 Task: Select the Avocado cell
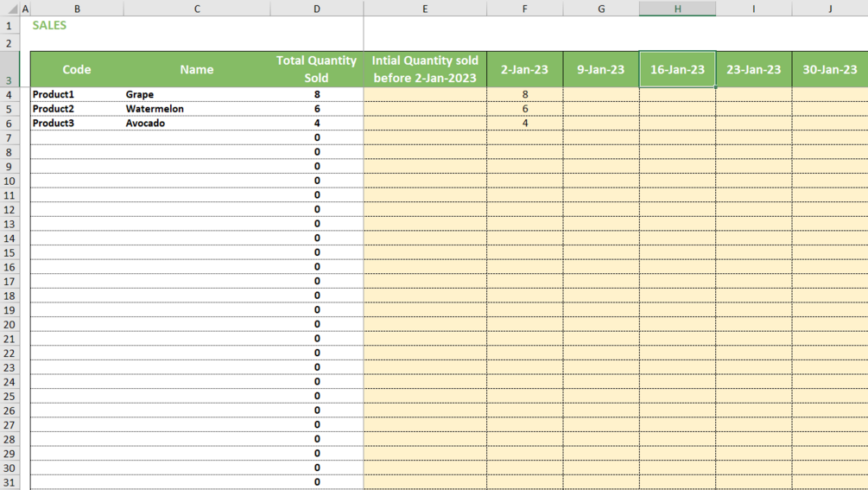pyautogui.click(x=197, y=124)
